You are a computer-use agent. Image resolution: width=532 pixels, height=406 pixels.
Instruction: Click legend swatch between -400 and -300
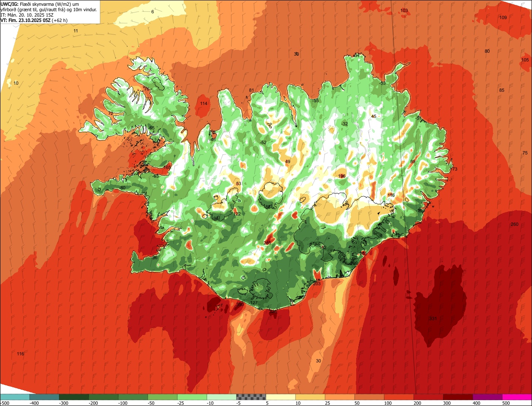[44, 397]
